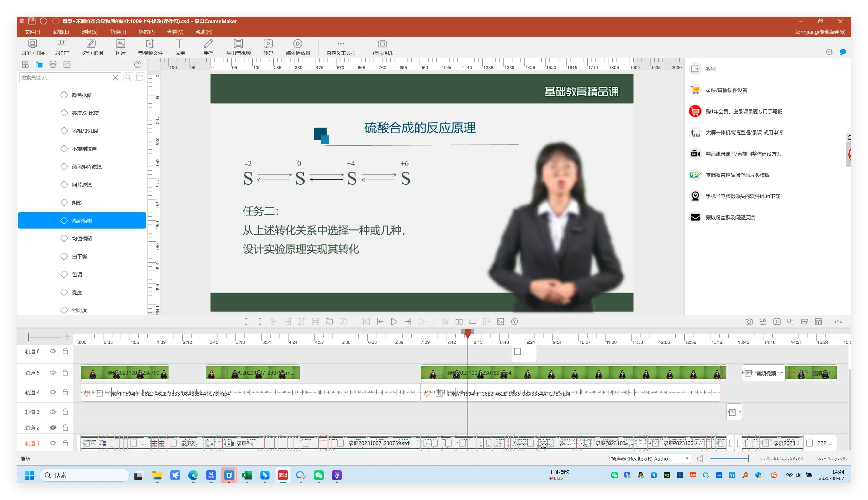
Task: Show hidden 轨道 2 via eye icon
Action: click(53, 428)
